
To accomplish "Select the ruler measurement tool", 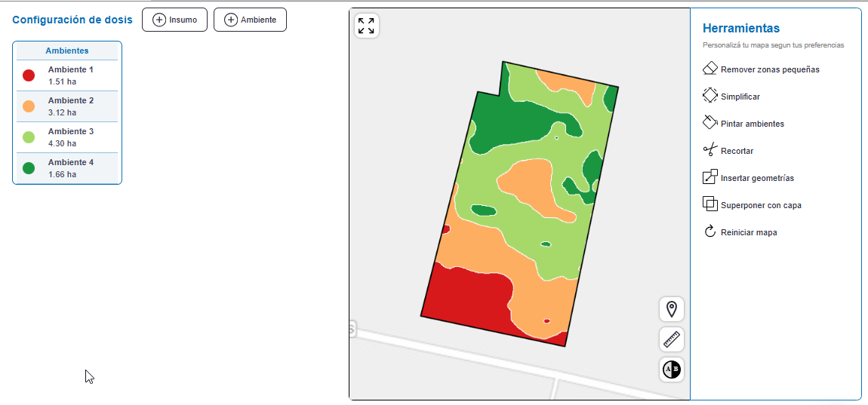I will (x=671, y=339).
